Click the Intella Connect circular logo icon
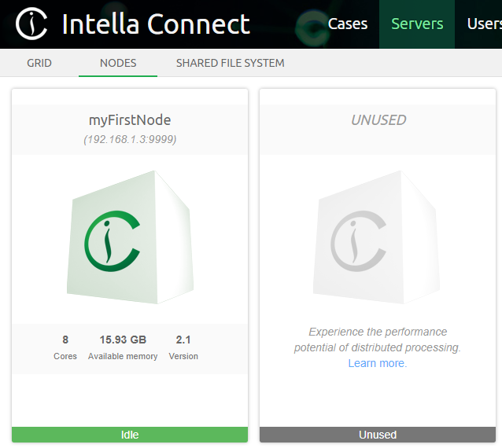Image resolution: width=502 pixels, height=448 pixels. tap(31, 24)
